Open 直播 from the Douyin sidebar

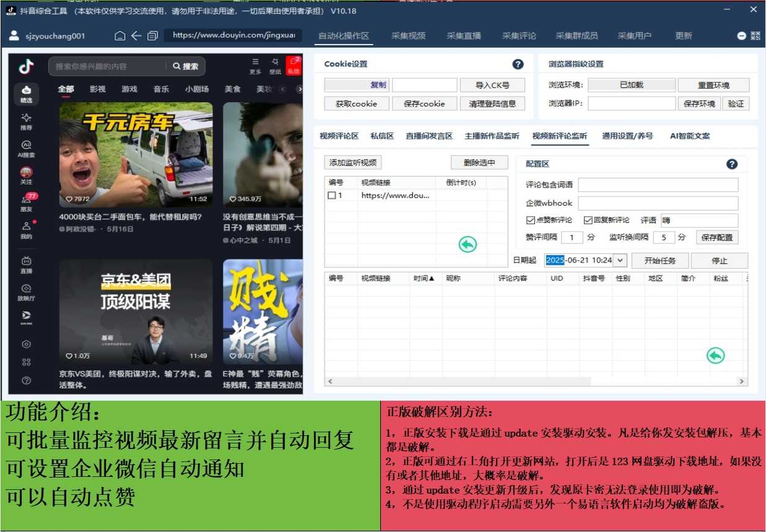(x=26, y=264)
